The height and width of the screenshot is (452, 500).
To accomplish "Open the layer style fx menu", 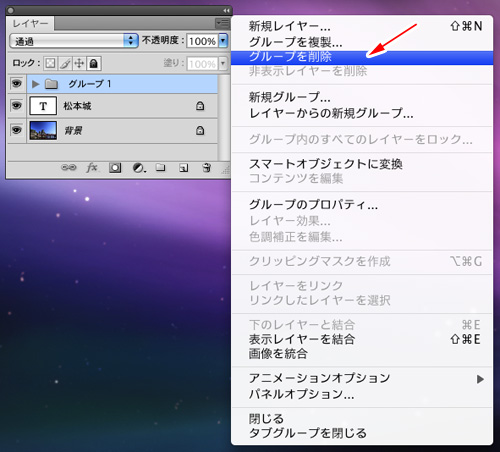I will pyautogui.click(x=92, y=167).
